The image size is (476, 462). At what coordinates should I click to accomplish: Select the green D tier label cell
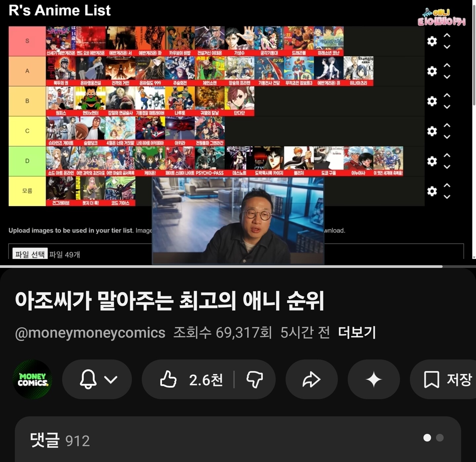tap(27, 161)
